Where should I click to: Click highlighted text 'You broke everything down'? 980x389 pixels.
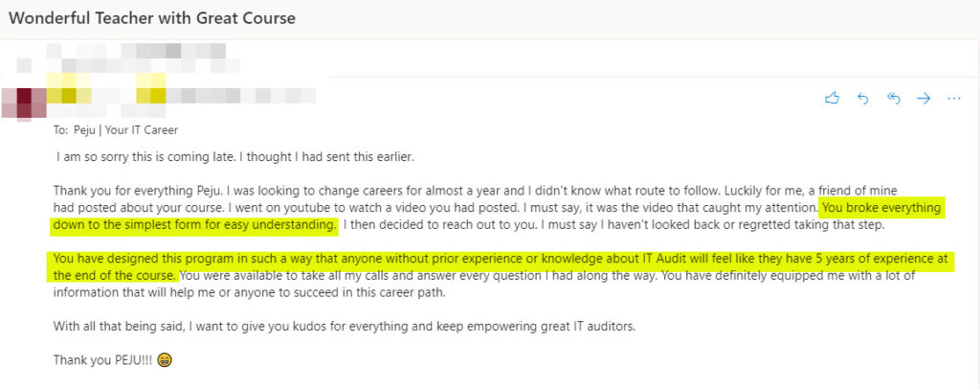881,207
